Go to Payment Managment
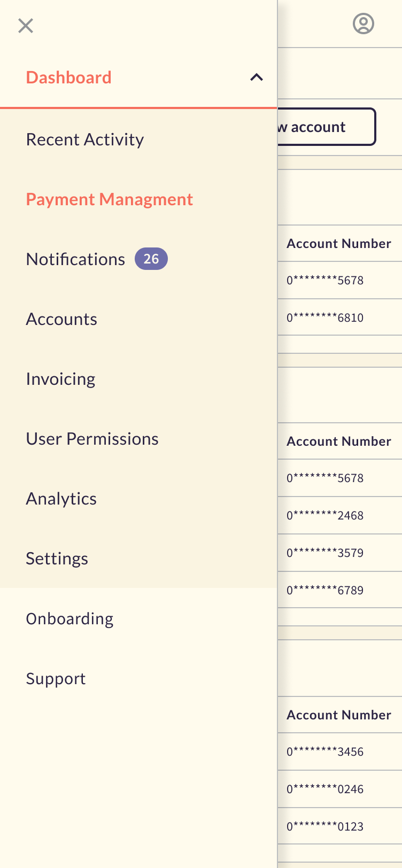This screenshot has width=402, height=868. click(110, 199)
